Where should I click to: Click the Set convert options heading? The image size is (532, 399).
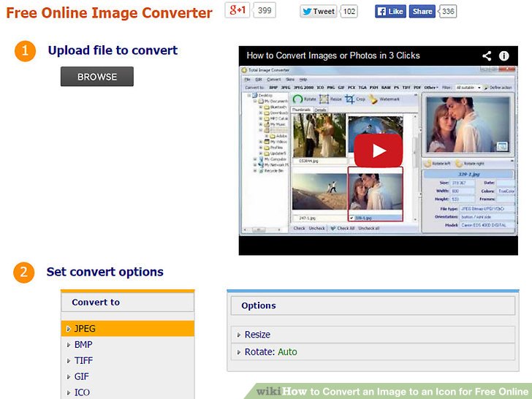[x=104, y=272]
